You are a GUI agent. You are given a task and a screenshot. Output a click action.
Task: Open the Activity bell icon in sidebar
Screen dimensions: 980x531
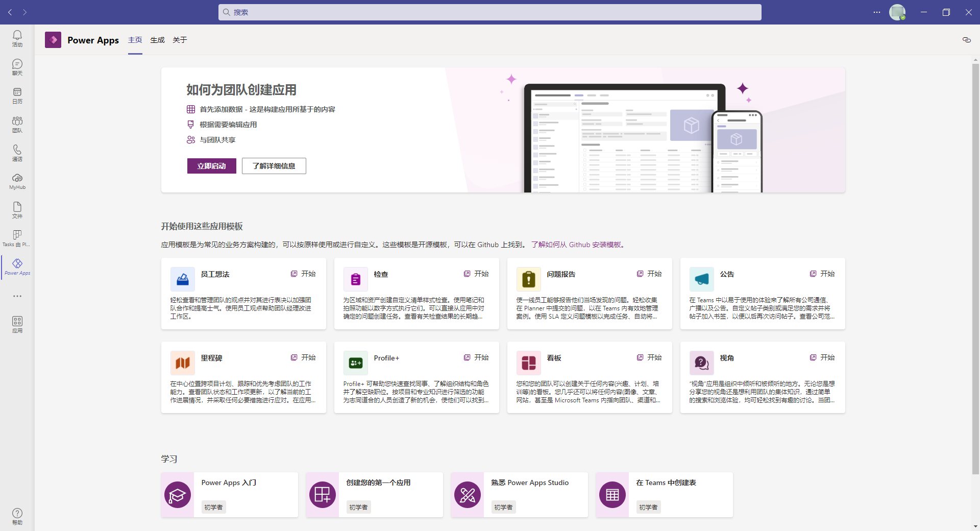(x=17, y=38)
